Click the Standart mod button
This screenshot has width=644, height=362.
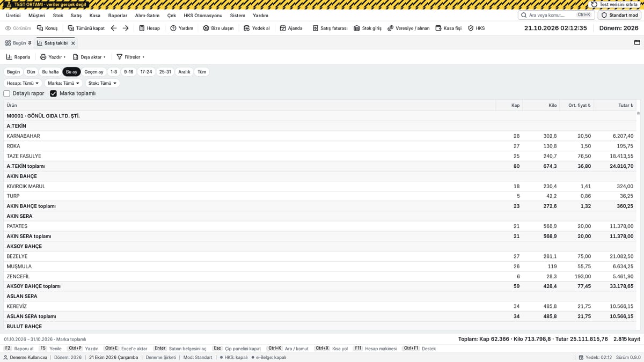tap(619, 15)
